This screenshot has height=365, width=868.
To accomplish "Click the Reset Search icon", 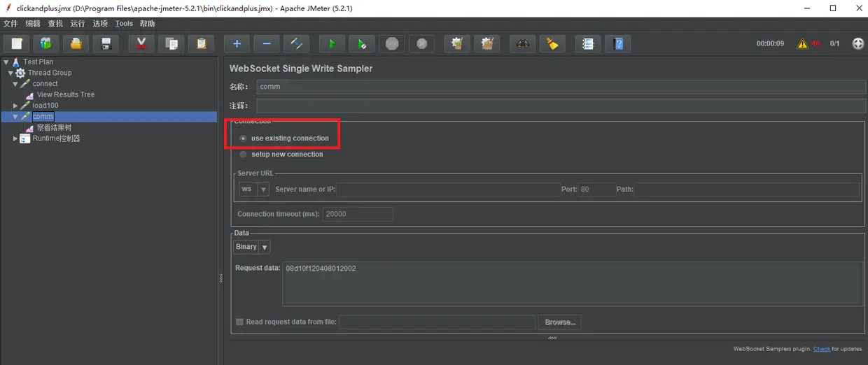I will tap(552, 43).
